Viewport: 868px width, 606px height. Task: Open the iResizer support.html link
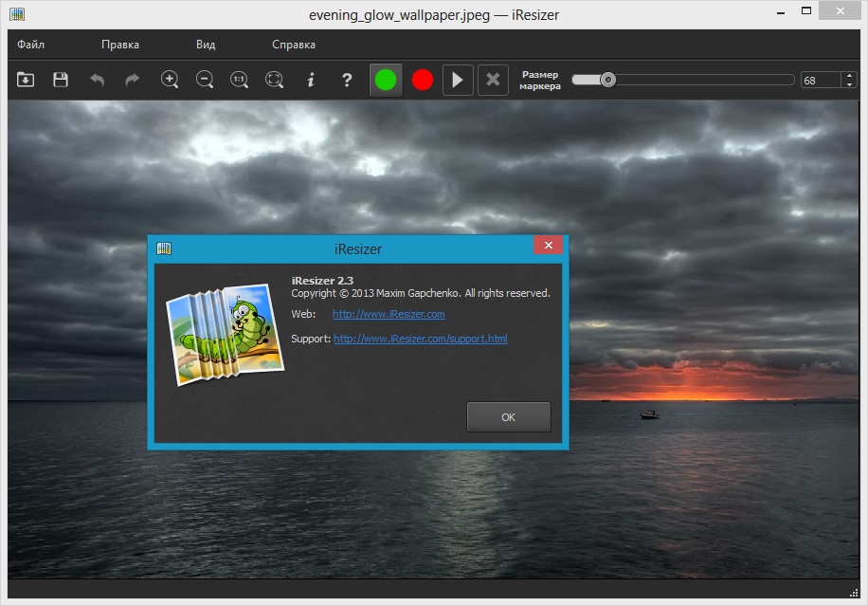421,339
